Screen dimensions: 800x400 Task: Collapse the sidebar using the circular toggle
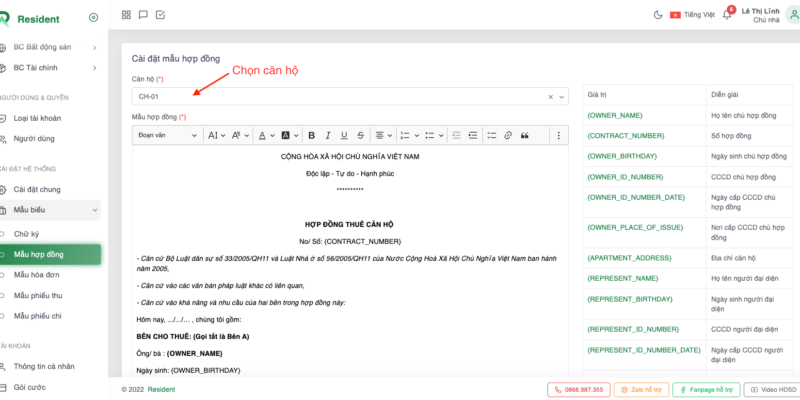click(93, 17)
